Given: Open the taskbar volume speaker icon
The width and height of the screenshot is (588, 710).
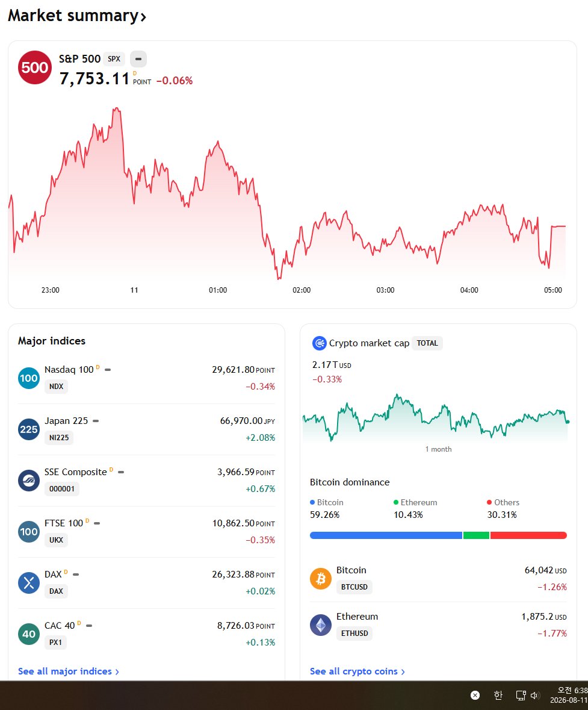Looking at the screenshot, I should pos(535,695).
